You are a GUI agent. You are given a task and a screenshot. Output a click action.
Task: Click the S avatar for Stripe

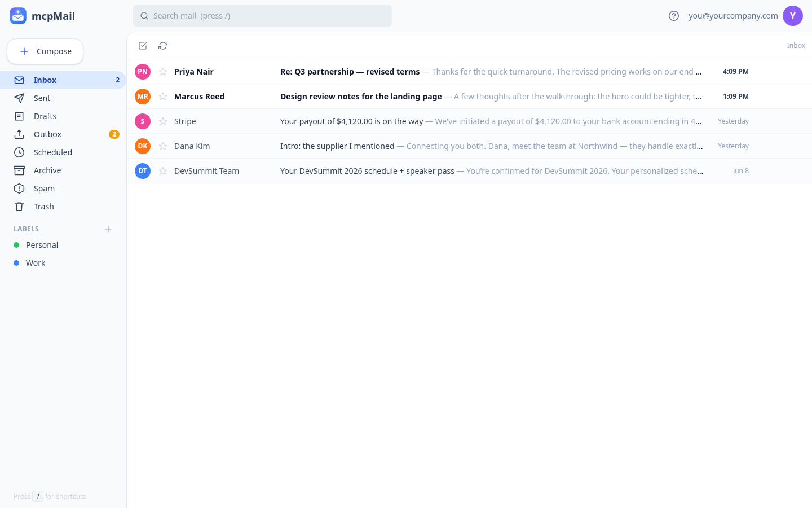pos(143,121)
